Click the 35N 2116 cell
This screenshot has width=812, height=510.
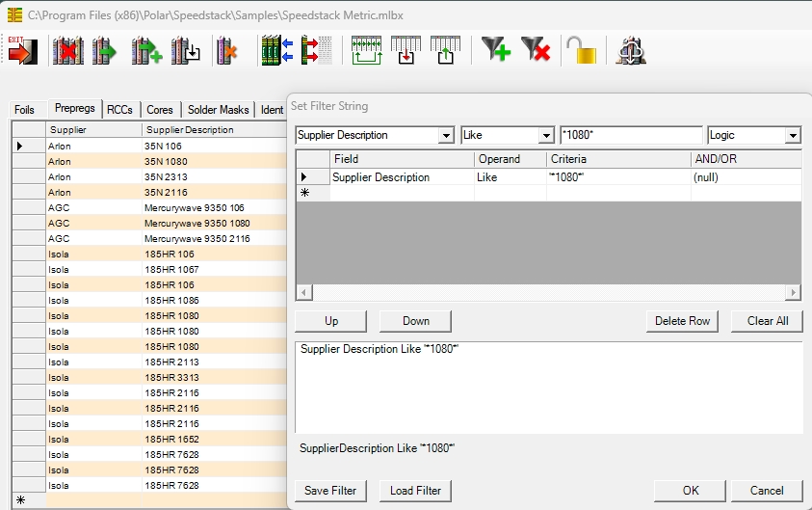coord(215,192)
